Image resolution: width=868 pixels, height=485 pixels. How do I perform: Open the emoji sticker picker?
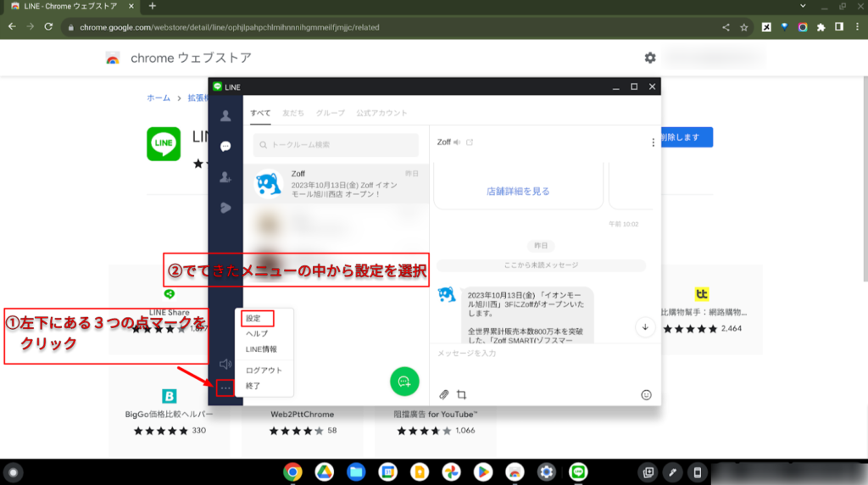coord(646,394)
